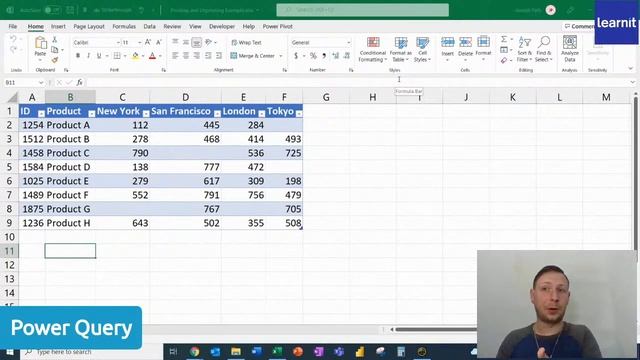
Task: Open Format as Table gallery
Action: click(401, 49)
